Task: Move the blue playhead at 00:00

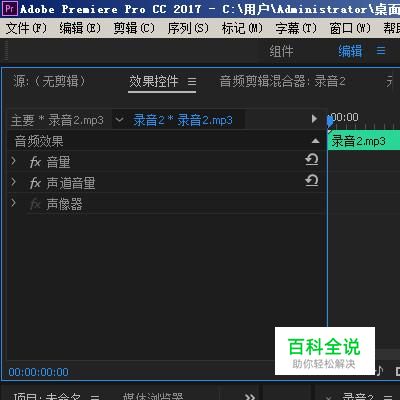Action: click(x=330, y=121)
